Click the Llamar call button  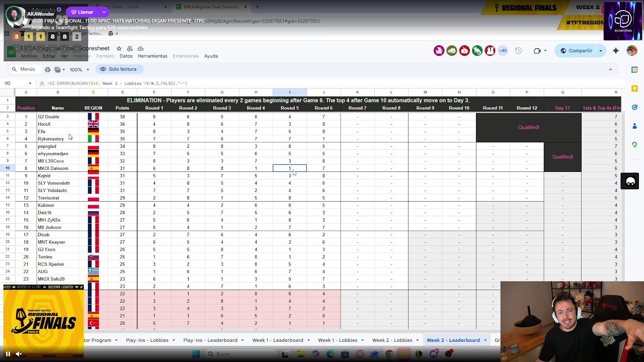coord(83,12)
